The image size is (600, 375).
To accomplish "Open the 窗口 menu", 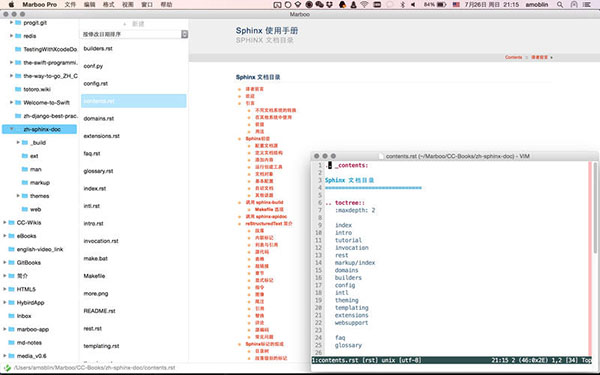I will pos(147,5).
